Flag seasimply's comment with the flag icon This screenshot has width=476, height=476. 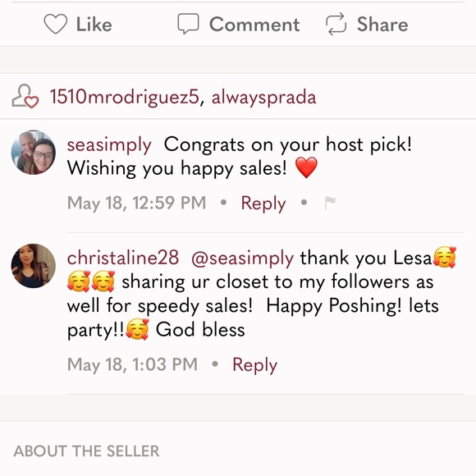[x=330, y=203]
